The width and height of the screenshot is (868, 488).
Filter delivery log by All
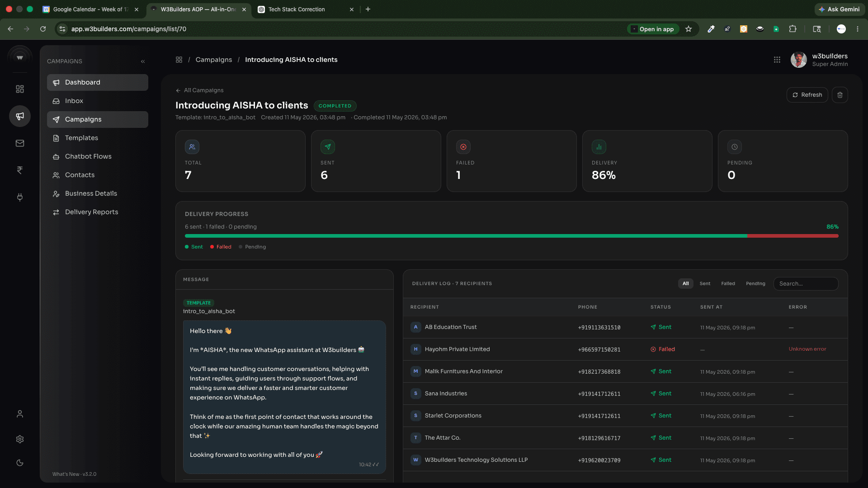tap(686, 284)
